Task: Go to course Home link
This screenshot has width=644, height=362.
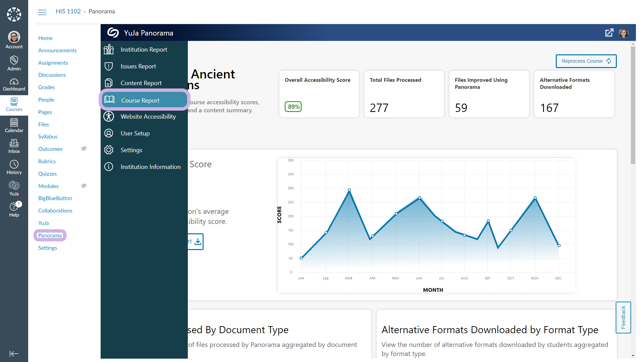Action: point(45,38)
